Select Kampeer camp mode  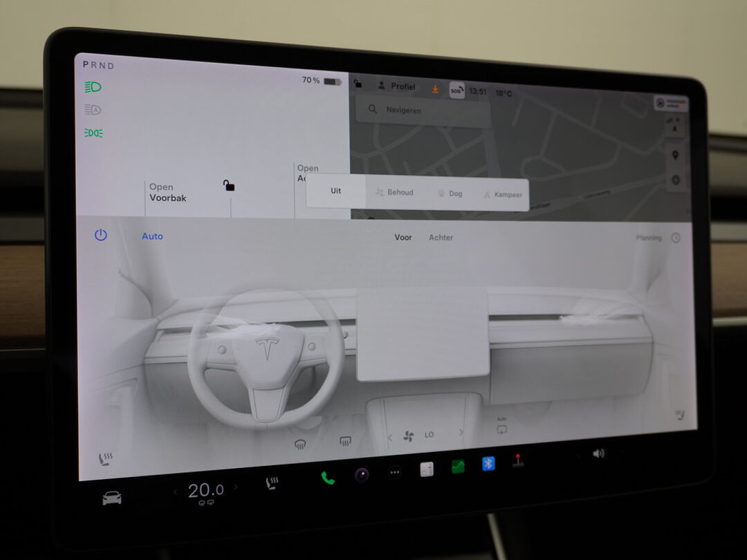[x=503, y=194]
